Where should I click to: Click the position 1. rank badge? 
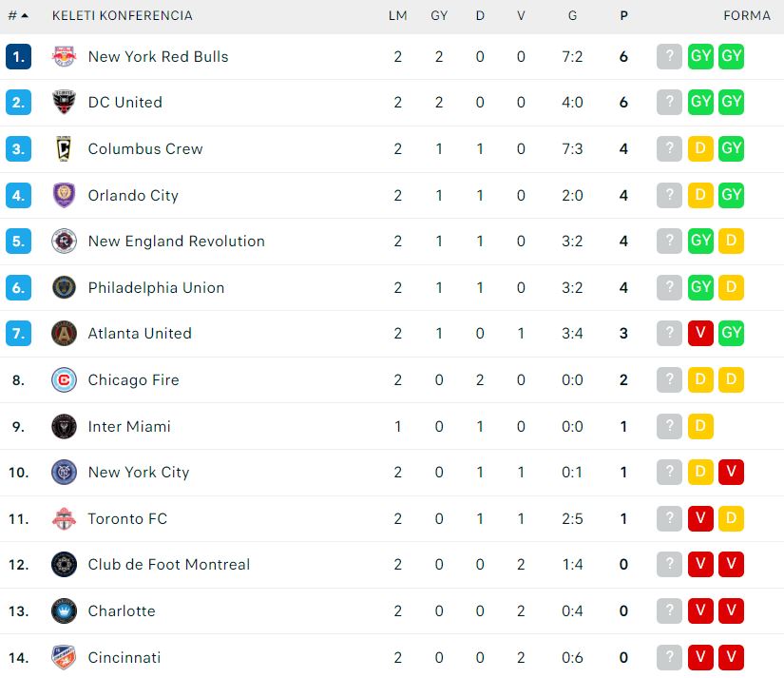click(18, 56)
